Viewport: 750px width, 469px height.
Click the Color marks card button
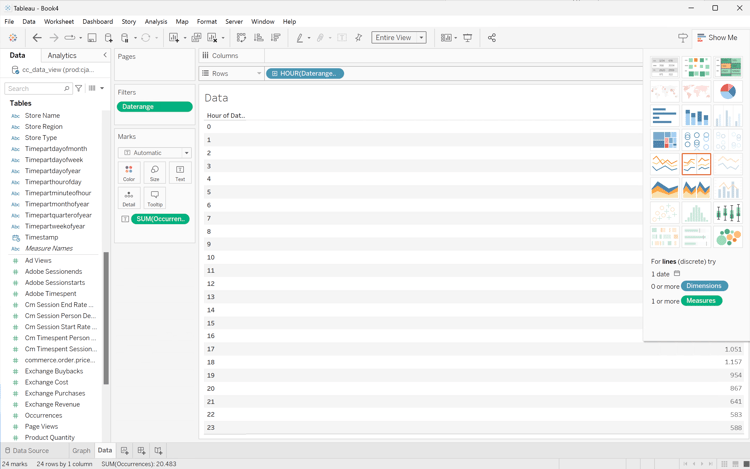(x=129, y=173)
